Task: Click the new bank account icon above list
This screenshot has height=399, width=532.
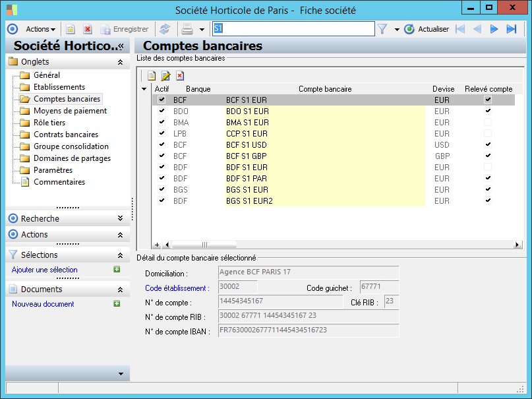Action: coord(151,75)
